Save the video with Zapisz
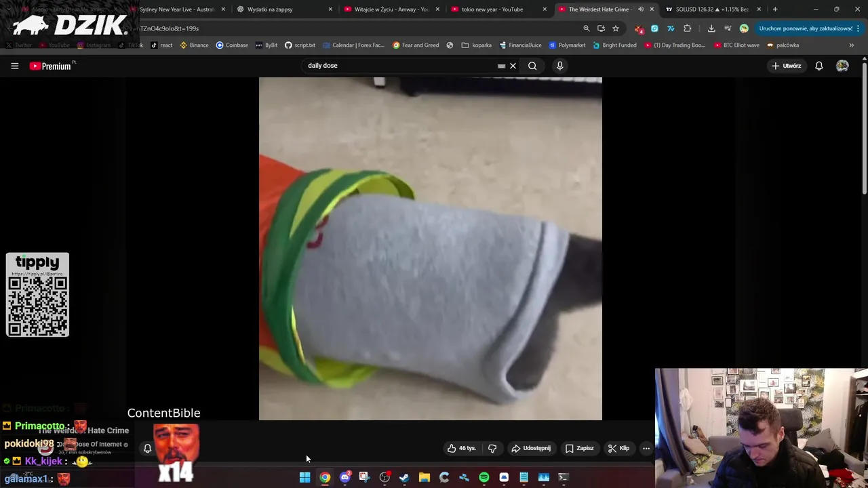The height and width of the screenshot is (488, 868). pos(580,448)
